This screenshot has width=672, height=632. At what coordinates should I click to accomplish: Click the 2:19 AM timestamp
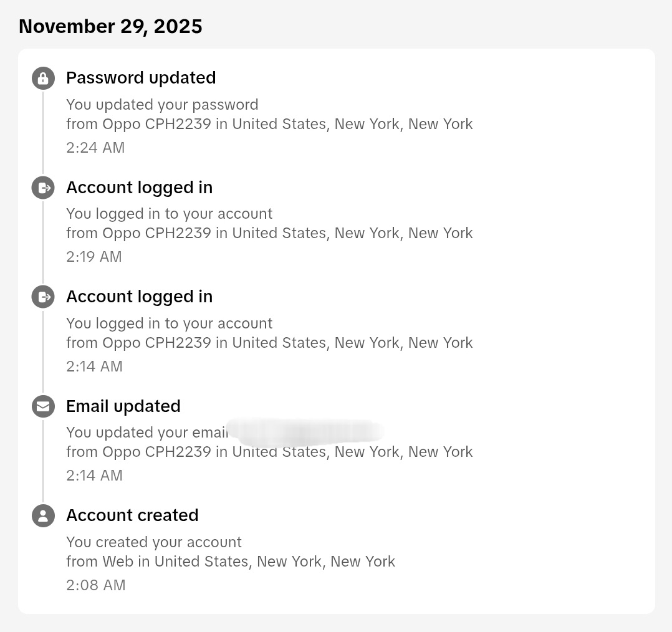[94, 257]
